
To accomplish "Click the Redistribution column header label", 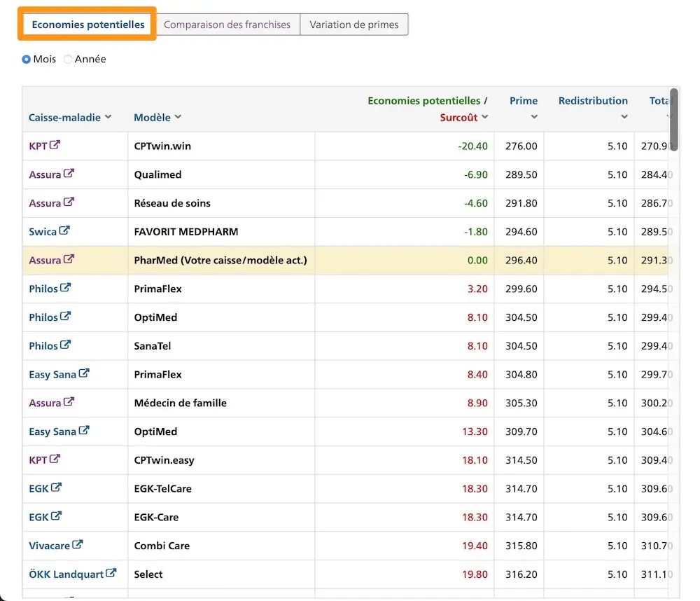I will (593, 101).
